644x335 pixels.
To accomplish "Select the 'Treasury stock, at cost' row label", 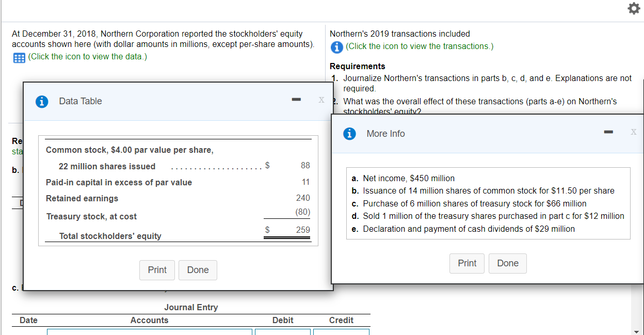I will (91, 217).
